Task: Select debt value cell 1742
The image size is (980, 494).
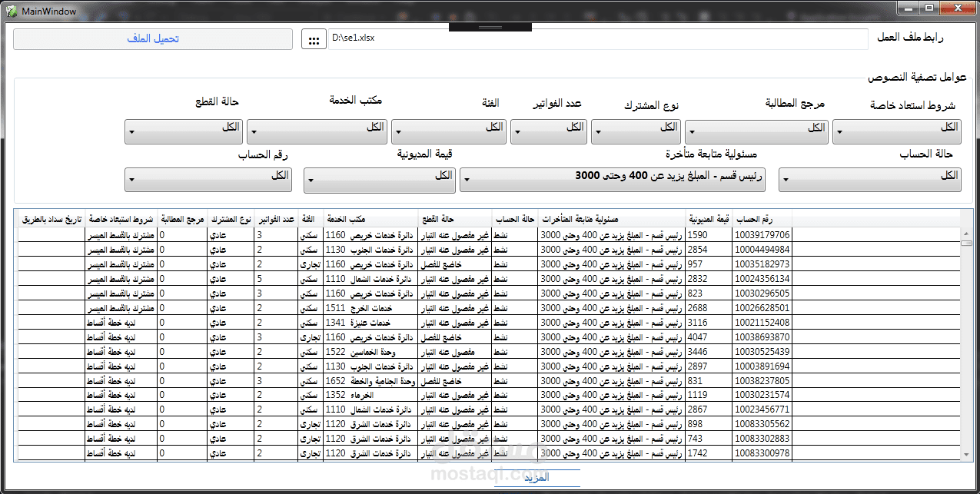Action: [709, 453]
